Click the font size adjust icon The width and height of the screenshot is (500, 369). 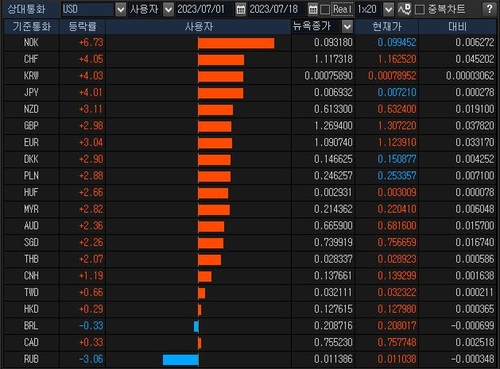404,9
